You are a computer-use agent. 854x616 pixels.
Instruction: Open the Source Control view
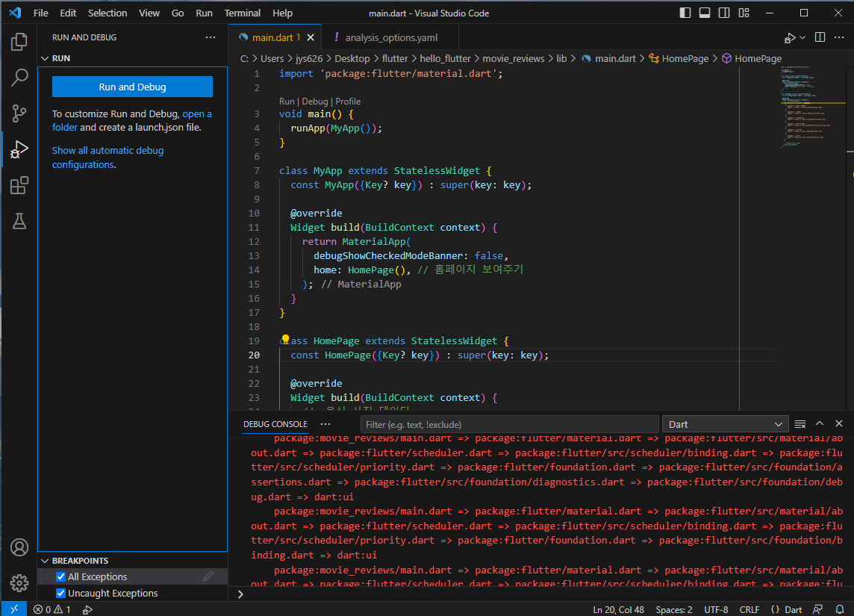19,113
